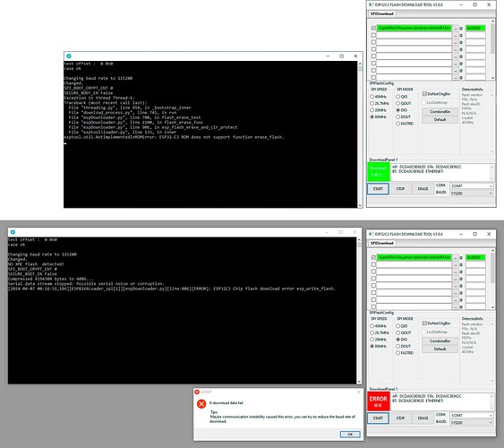Click Default button in ERROR-status window
The height and width of the screenshot is (448, 504).
point(440,349)
